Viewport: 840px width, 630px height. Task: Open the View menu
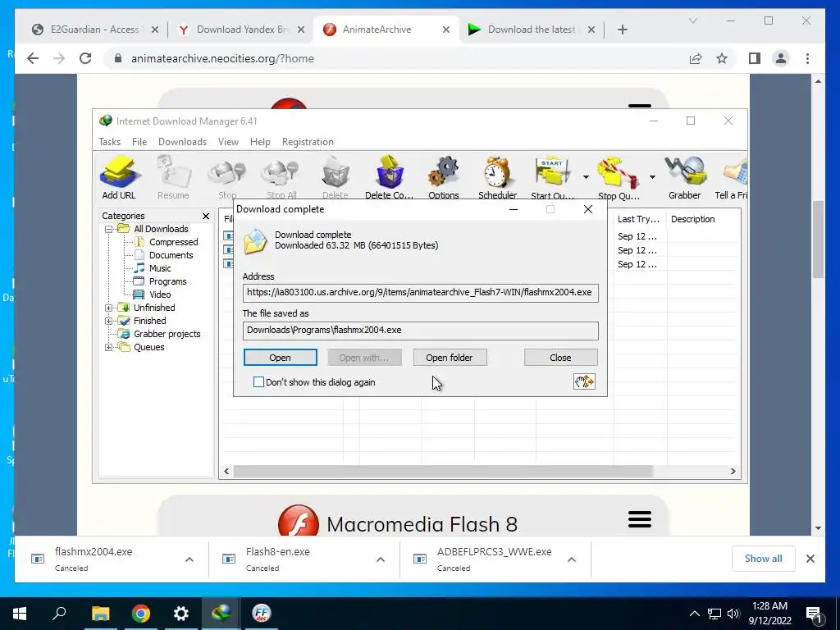(228, 141)
